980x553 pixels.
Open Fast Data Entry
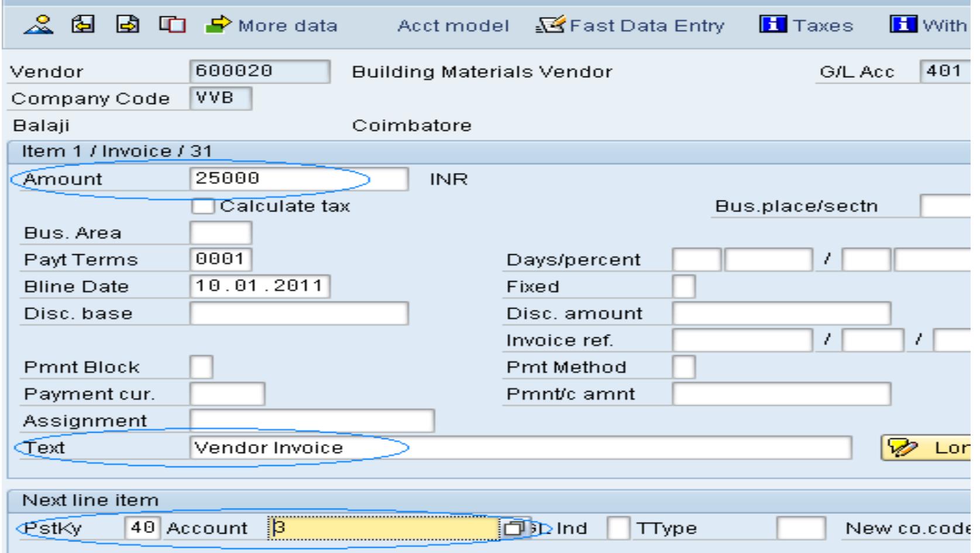point(630,26)
